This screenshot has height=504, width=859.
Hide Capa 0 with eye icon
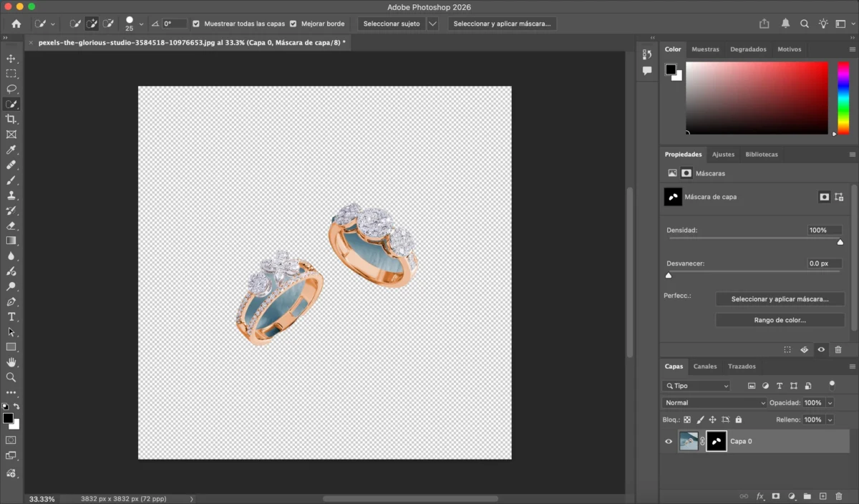(x=669, y=442)
